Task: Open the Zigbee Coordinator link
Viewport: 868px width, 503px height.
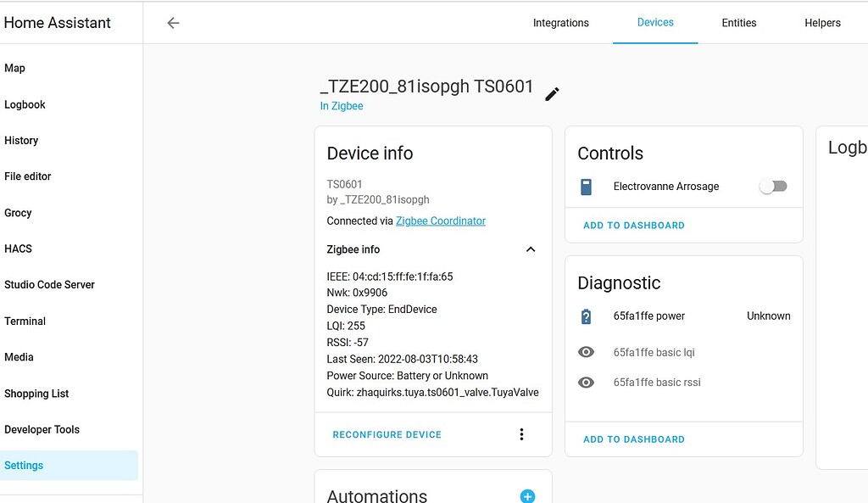Action: 440,221
